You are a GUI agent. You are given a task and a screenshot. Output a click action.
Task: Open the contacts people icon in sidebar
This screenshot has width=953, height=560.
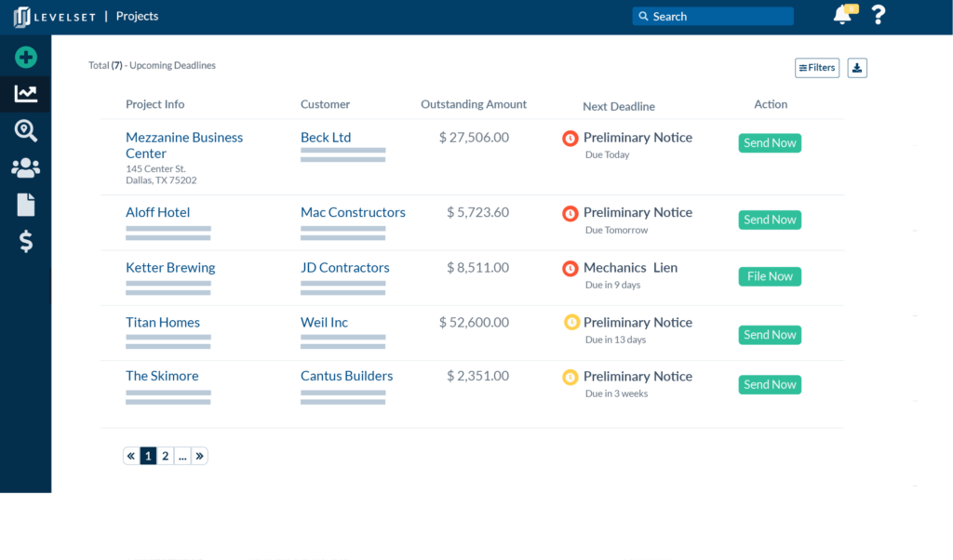coord(26,168)
